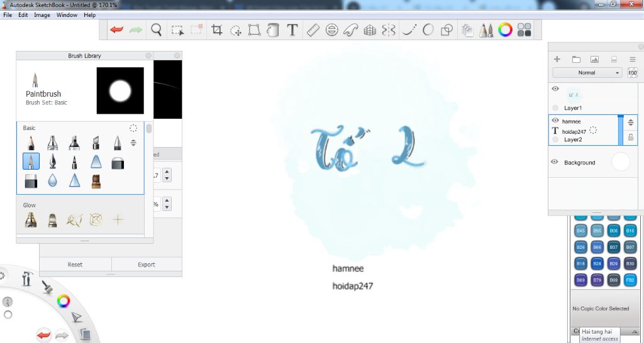Open the Image menu

point(42,15)
